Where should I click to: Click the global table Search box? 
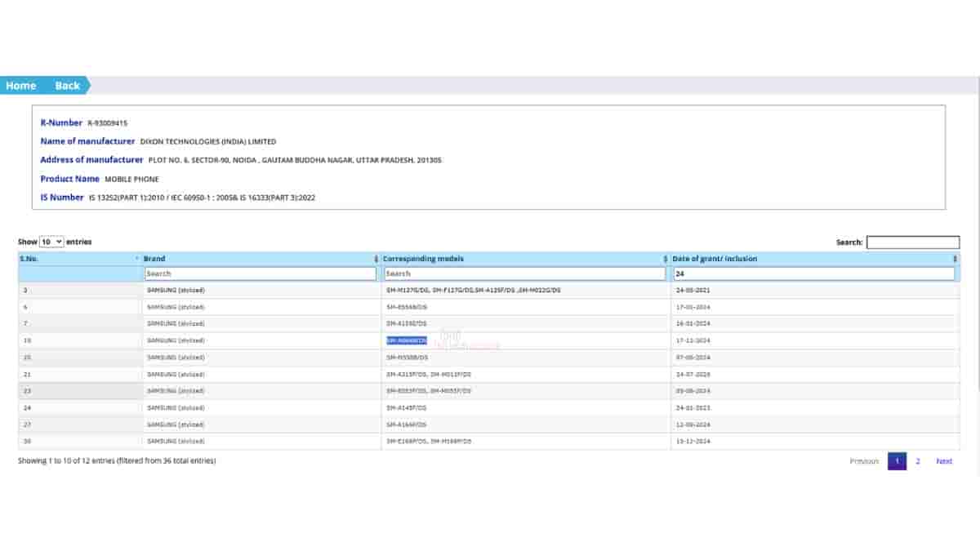pos(912,242)
